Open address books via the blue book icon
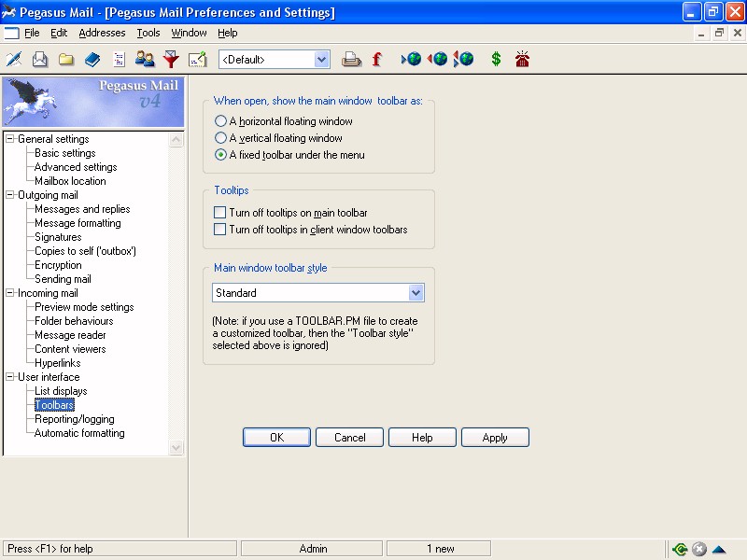 click(x=92, y=60)
